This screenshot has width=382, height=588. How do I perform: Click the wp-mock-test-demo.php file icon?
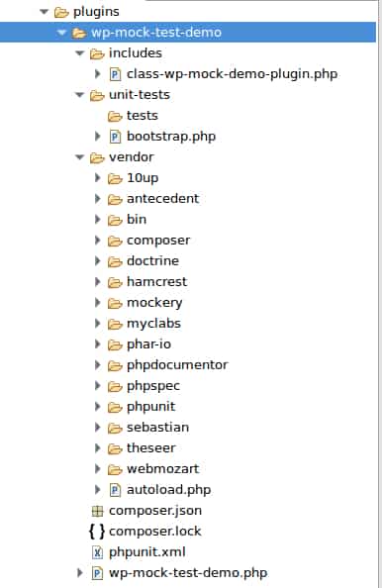click(x=97, y=573)
